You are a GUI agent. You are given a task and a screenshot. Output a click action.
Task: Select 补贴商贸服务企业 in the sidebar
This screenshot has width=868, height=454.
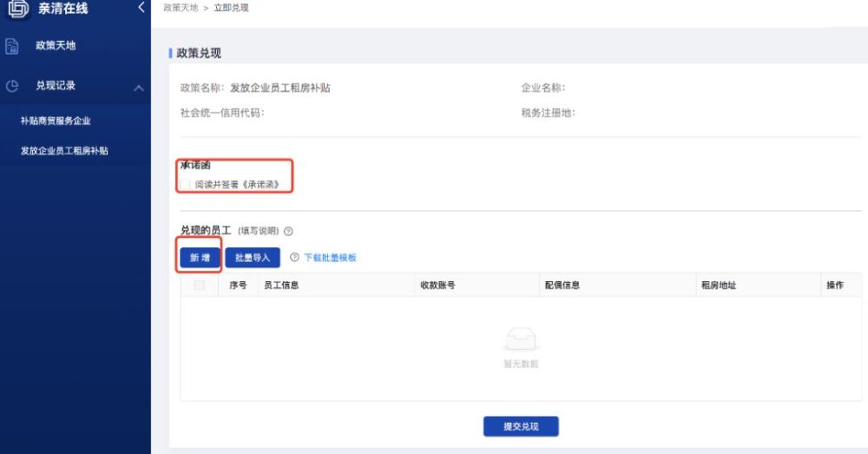56,121
